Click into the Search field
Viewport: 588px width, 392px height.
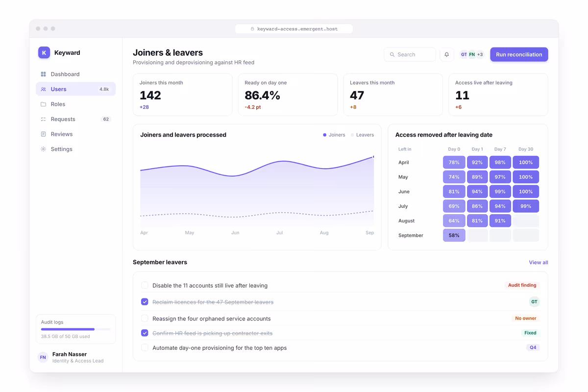410,54
